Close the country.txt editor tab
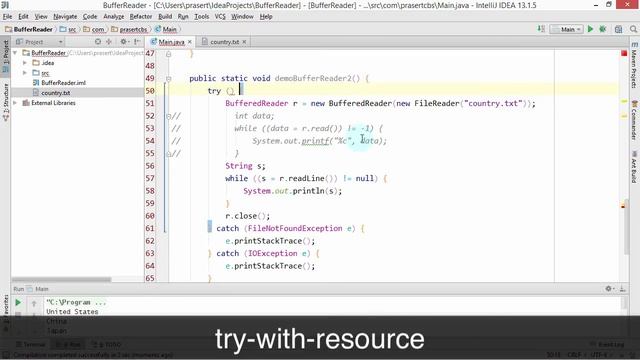 [244, 42]
